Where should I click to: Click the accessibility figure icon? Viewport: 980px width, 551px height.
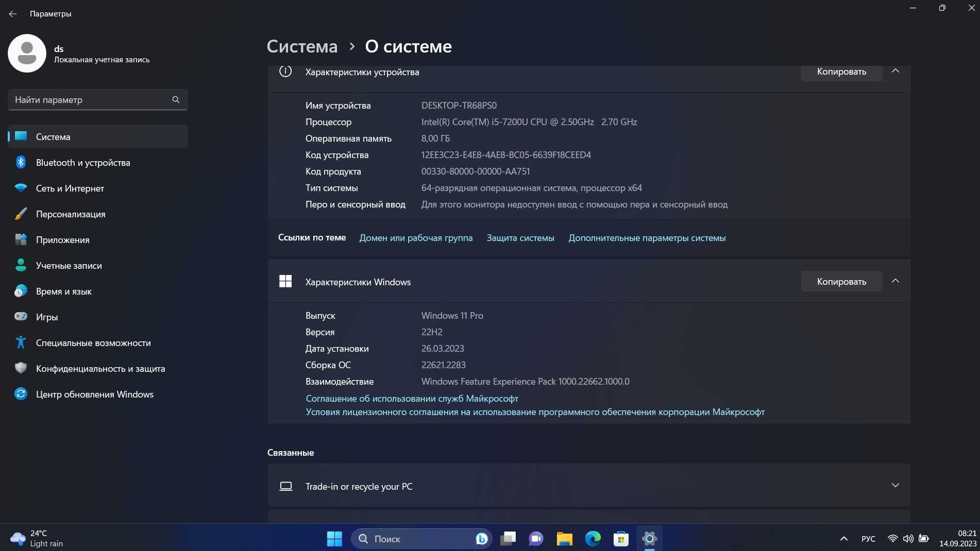tap(21, 342)
